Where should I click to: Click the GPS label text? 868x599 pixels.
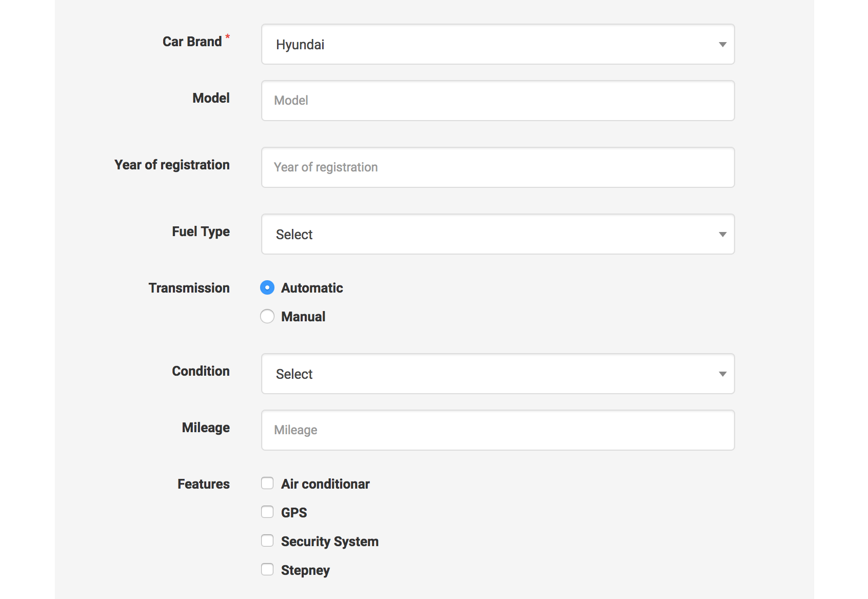294,513
